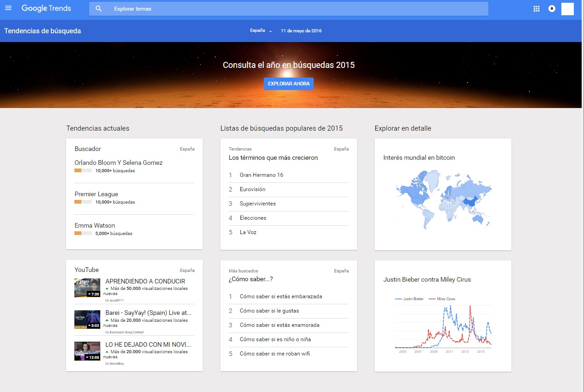Viewport: 584px width, 392px height.
Task: Open LO HE DEJADO CON MI NOVI title
Action: point(148,344)
